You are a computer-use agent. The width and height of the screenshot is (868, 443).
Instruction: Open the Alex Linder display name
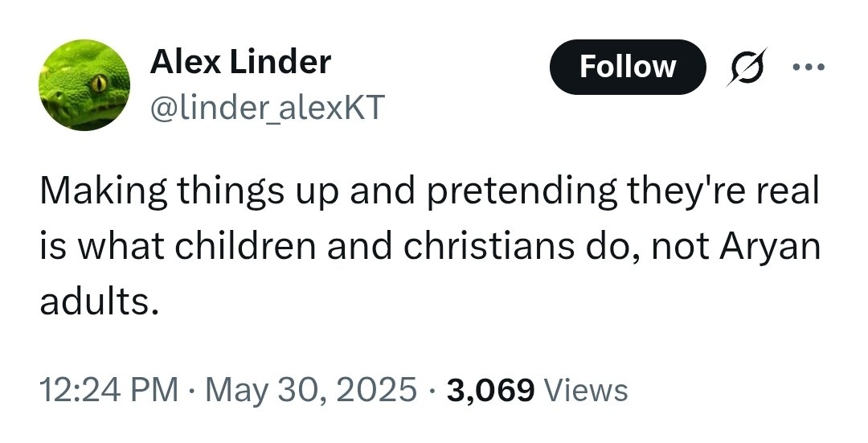(240, 61)
